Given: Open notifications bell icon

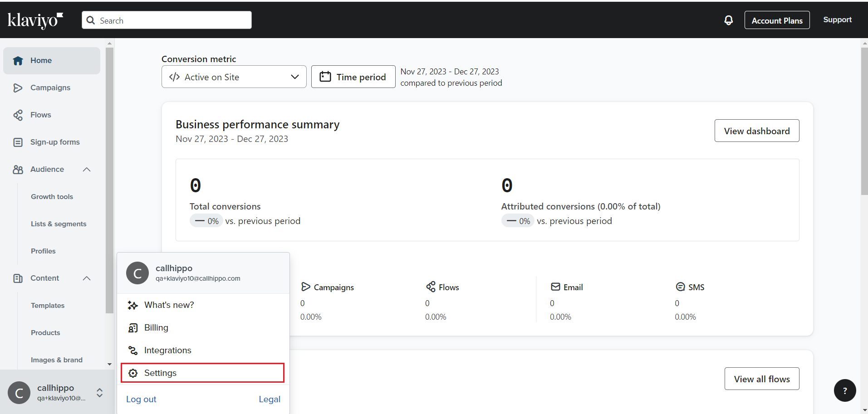Looking at the screenshot, I should [x=728, y=20].
